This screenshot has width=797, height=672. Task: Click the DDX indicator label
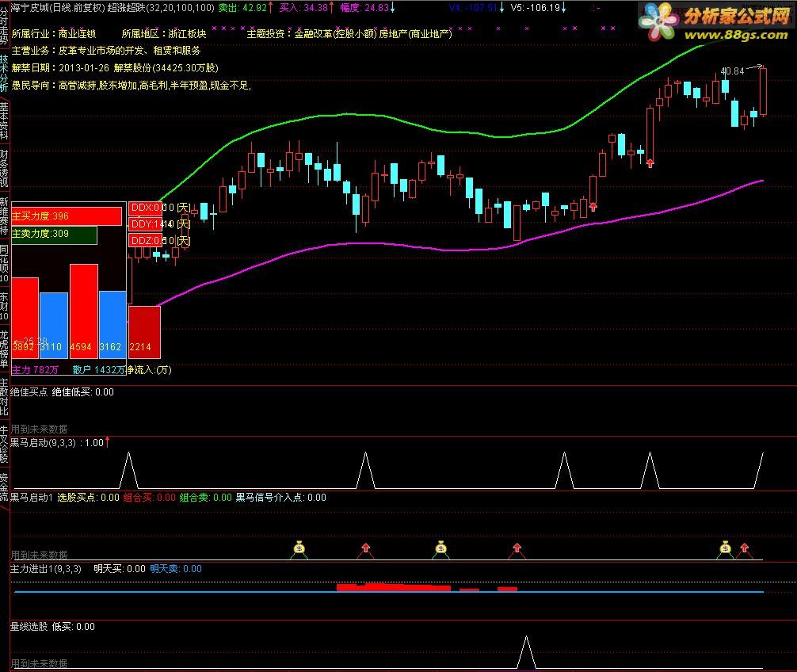pos(145,208)
